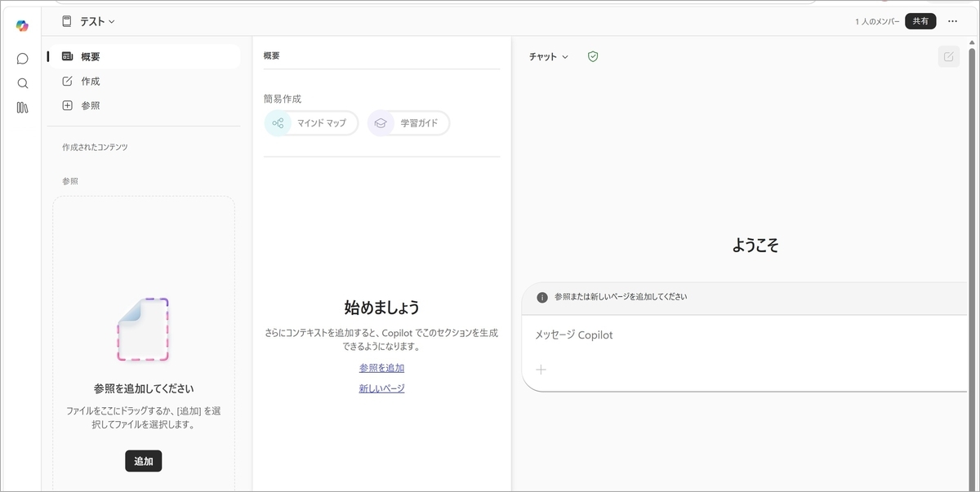Click the 共有 share button
This screenshot has width=980, height=492.
pos(920,21)
